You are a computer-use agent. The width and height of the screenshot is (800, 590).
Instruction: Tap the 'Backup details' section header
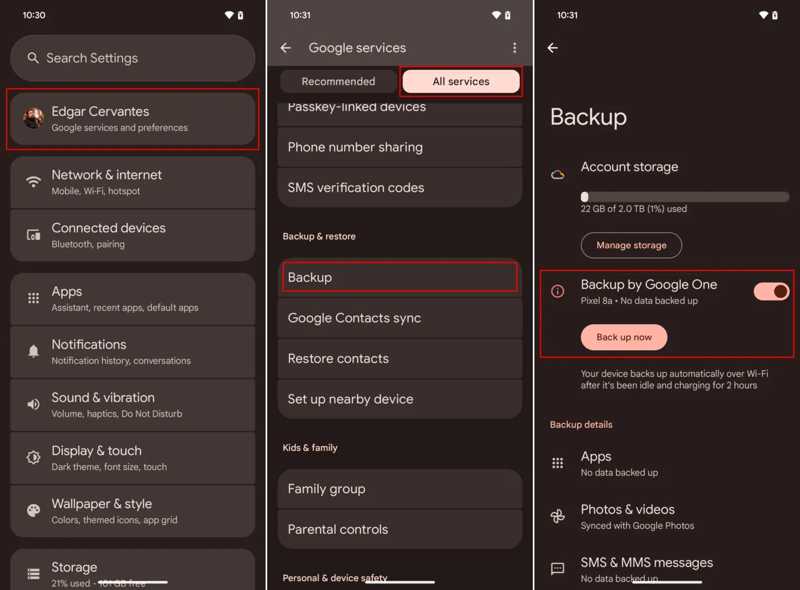click(581, 425)
